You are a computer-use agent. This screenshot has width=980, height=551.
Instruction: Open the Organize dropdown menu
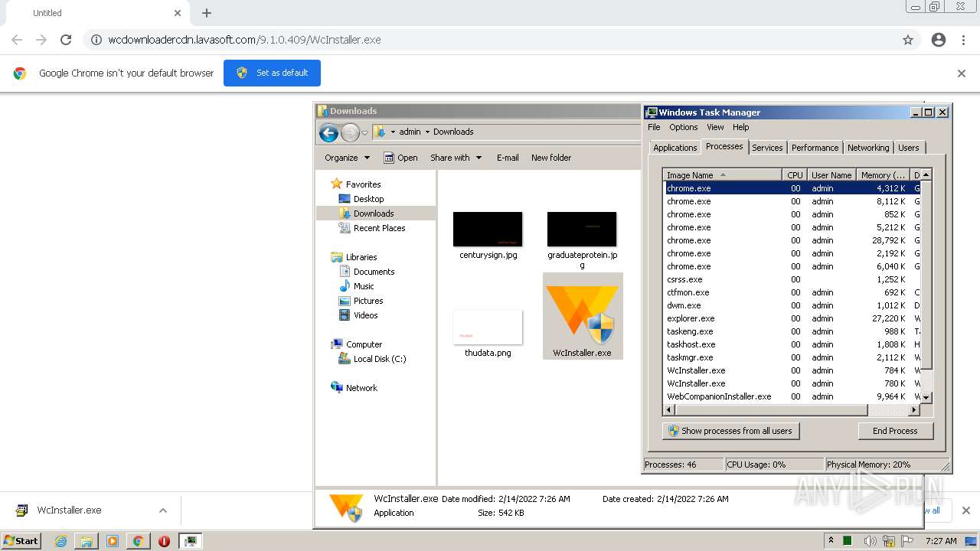pos(348,158)
